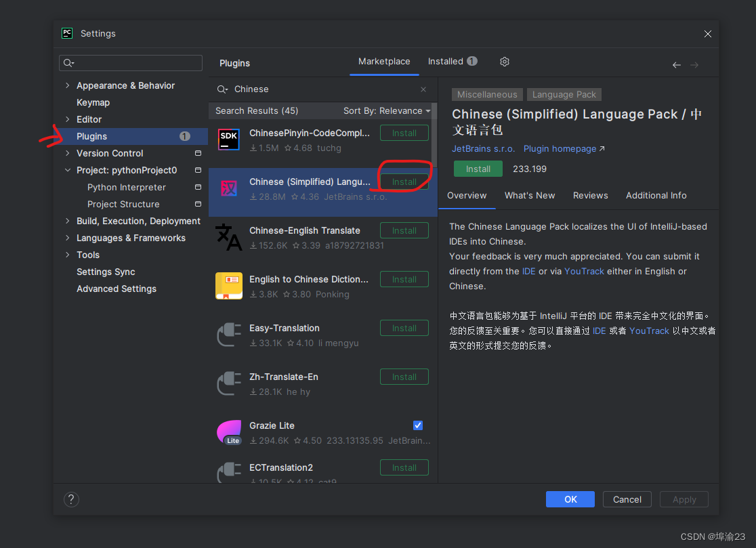Go back with left arrow
Screen dimensions: 756x548
coord(677,64)
